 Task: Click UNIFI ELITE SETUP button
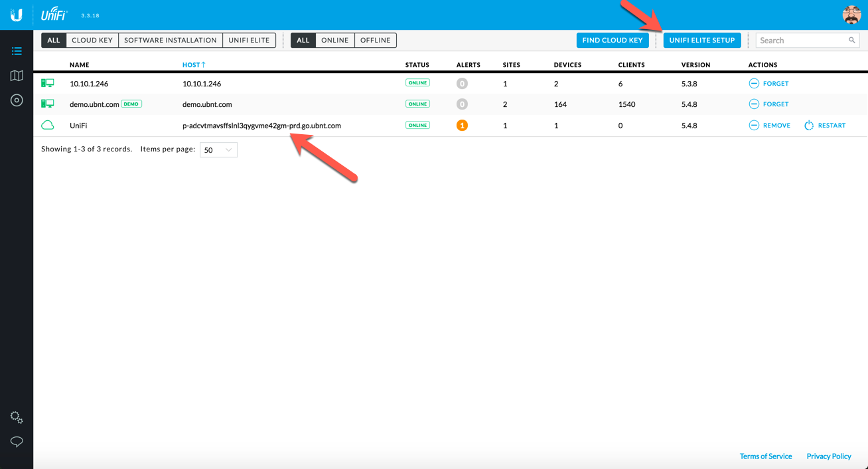[x=702, y=41]
